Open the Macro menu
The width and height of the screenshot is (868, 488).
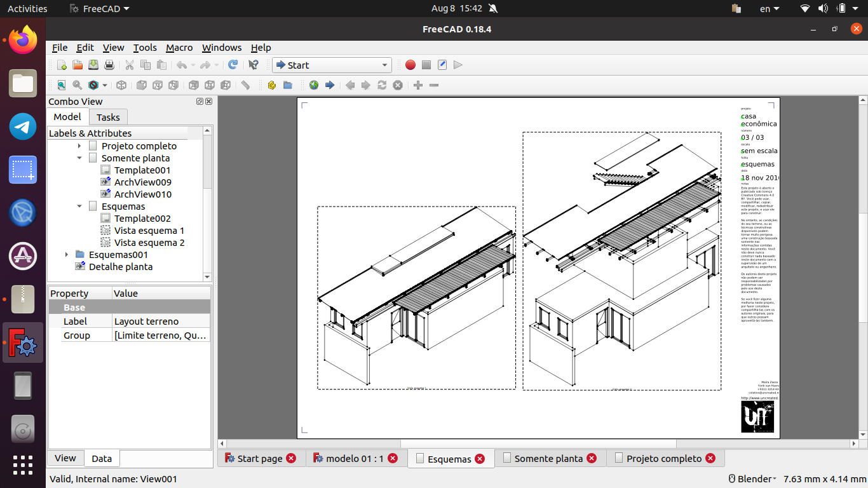[x=179, y=48]
